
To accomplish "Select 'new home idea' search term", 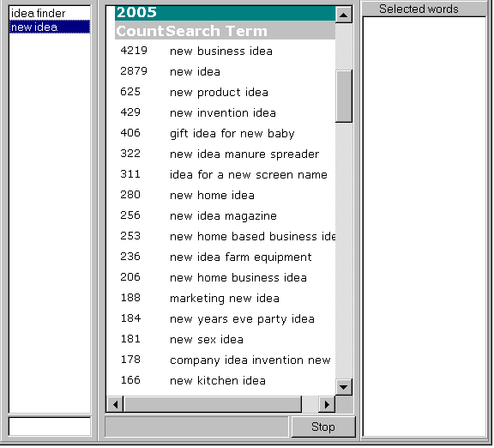I will (212, 195).
